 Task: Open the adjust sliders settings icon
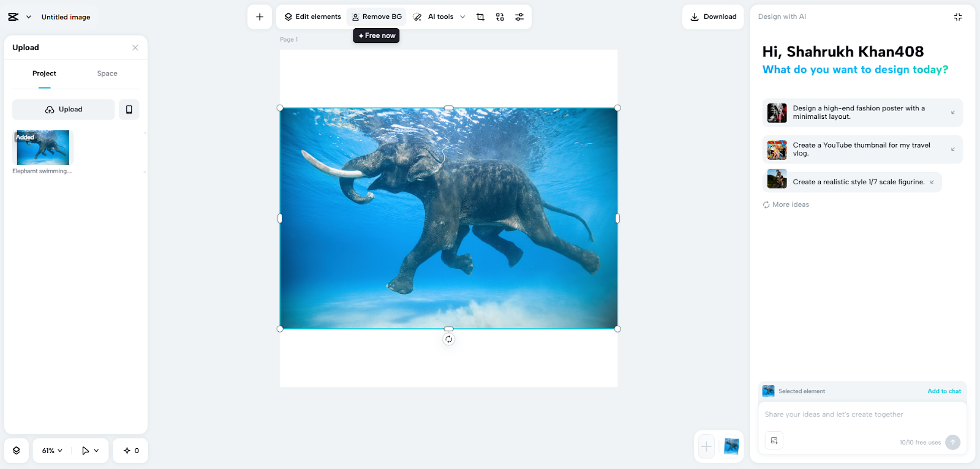[x=519, y=17]
